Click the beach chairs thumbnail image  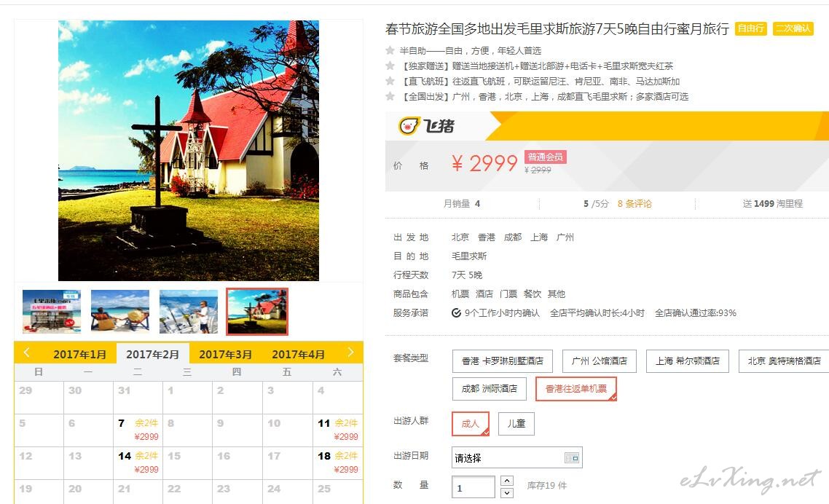(x=120, y=312)
